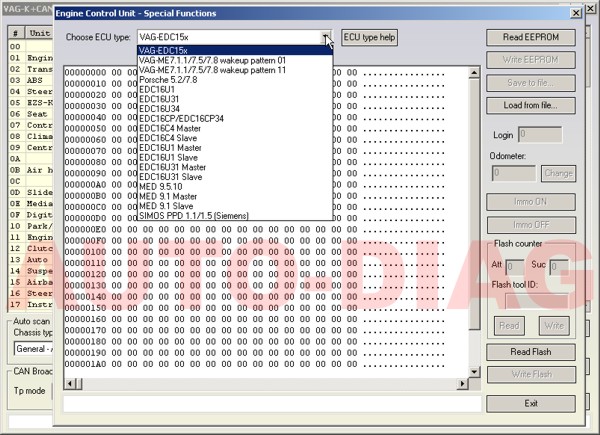Viewport: 600px width, 435px height.
Task: Focus the Att flash counter field
Action: (x=515, y=267)
